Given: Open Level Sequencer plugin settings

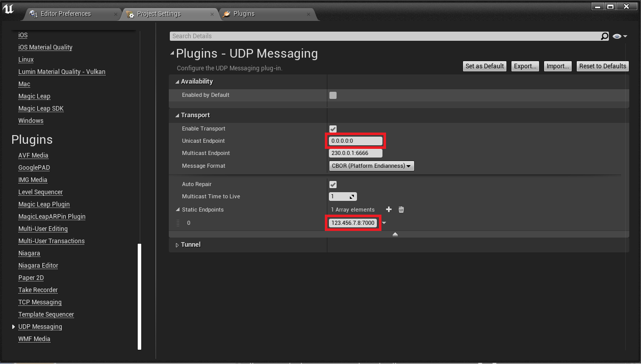Looking at the screenshot, I should tap(41, 192).
